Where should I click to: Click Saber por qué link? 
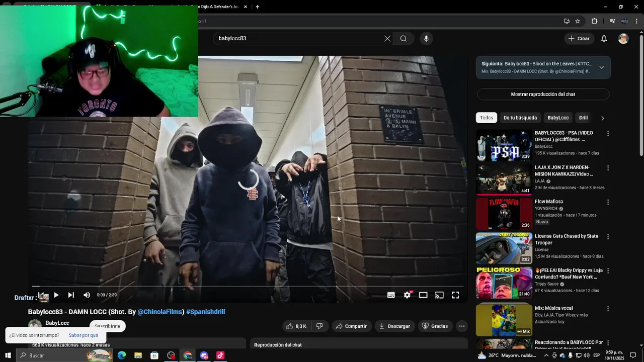click(x=84, y=335)
